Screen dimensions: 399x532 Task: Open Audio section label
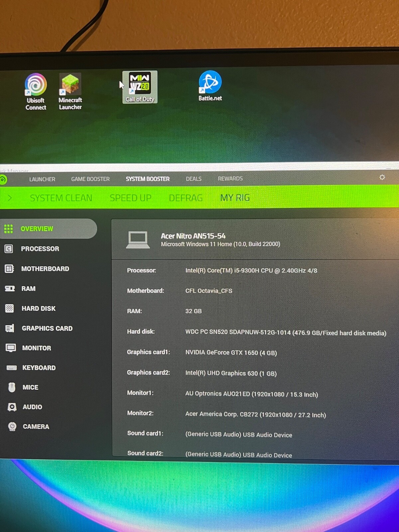[32, 407]
